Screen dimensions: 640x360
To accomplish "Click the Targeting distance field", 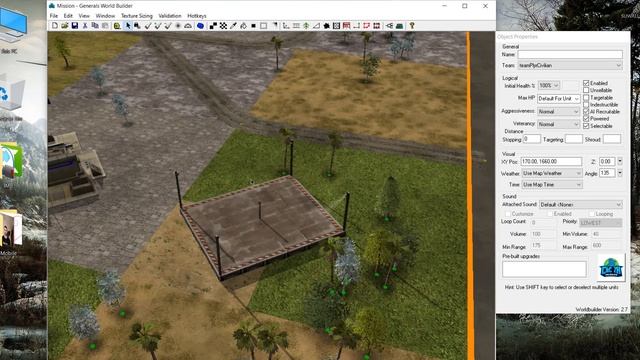I will [573, 139].
